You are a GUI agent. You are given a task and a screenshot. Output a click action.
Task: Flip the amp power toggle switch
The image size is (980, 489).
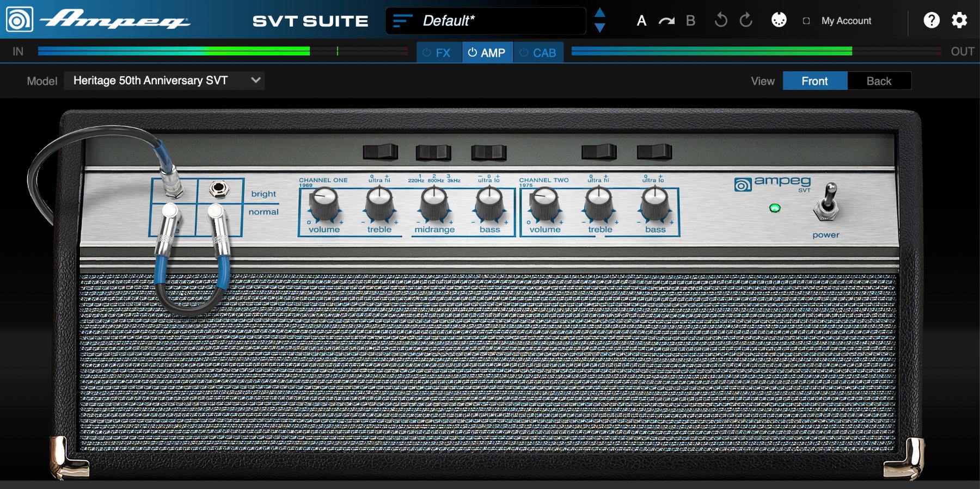pyautogui.click(x=826, y=203)
